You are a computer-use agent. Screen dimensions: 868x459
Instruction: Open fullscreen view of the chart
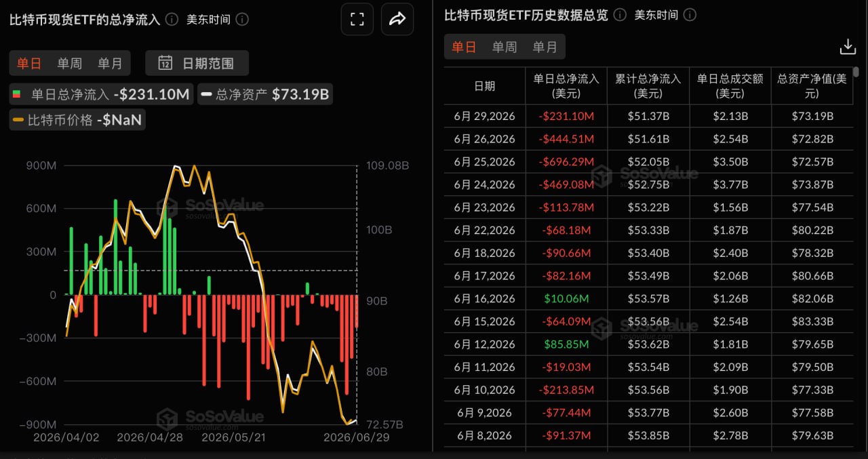pos(357,19)
